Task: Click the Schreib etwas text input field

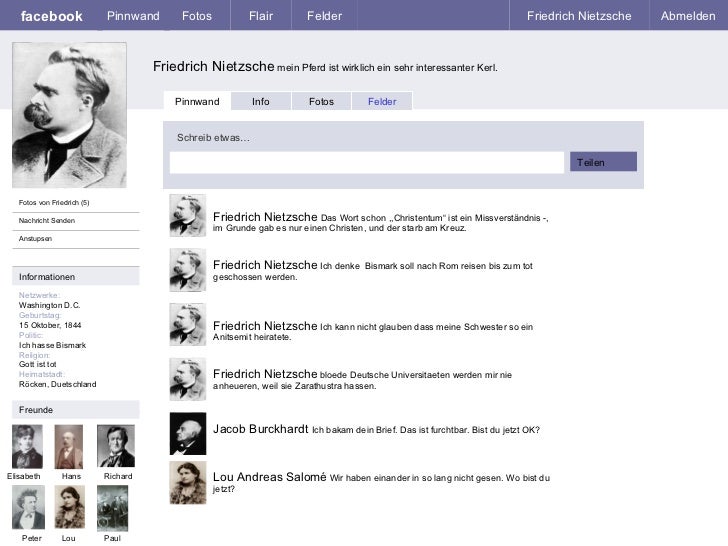Action: click(x=367, y=162)
